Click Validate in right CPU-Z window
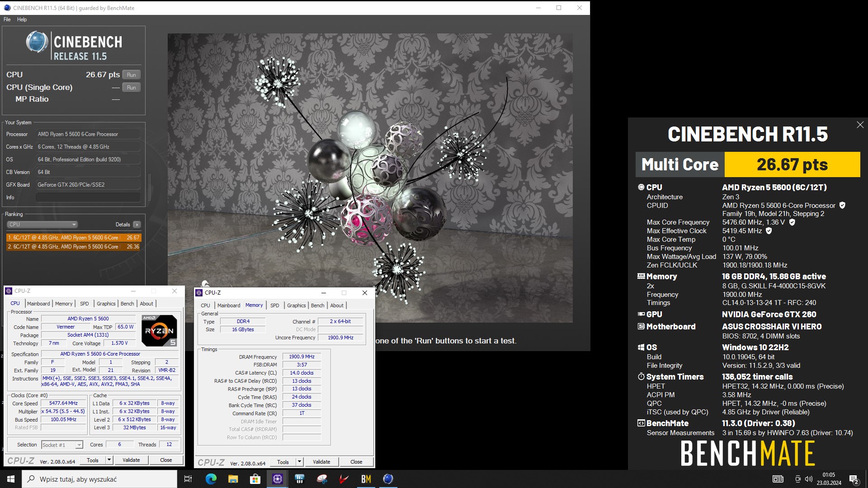 click(x=321, y=462)
